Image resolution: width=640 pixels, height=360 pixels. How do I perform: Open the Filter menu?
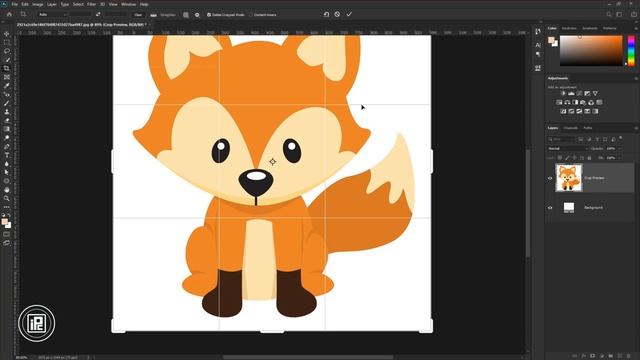pyautogui.click(x=91, y=4)
